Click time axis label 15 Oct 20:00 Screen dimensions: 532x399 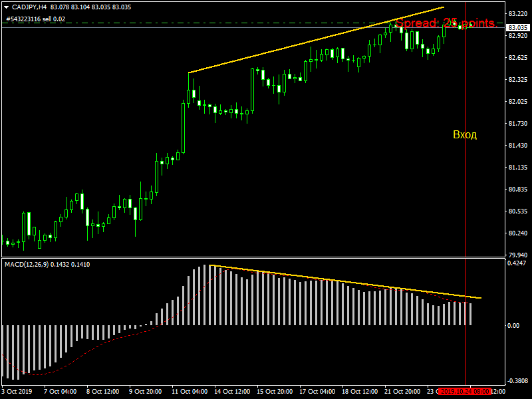click(275, 392)
